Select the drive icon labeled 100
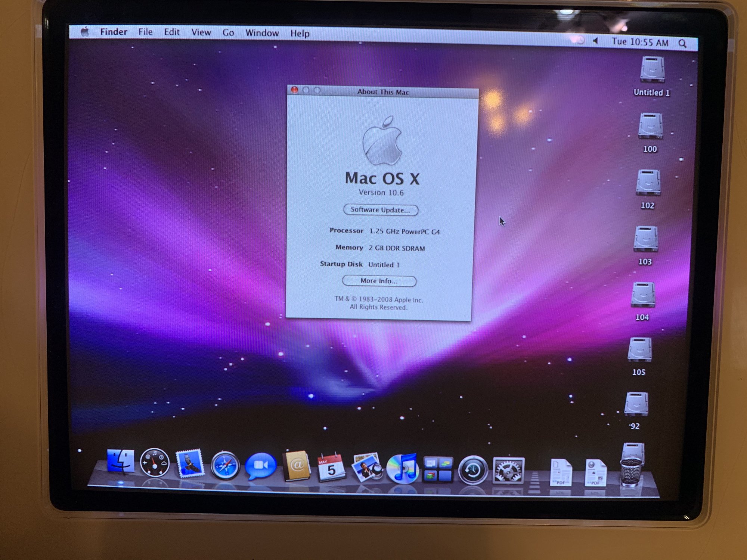Image resolution: width=747 pixels, height=560 pixels. [x=650, y=126]
